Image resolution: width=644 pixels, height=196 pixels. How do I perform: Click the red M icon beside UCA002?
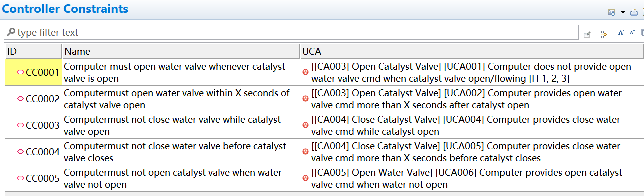point(305,99)
